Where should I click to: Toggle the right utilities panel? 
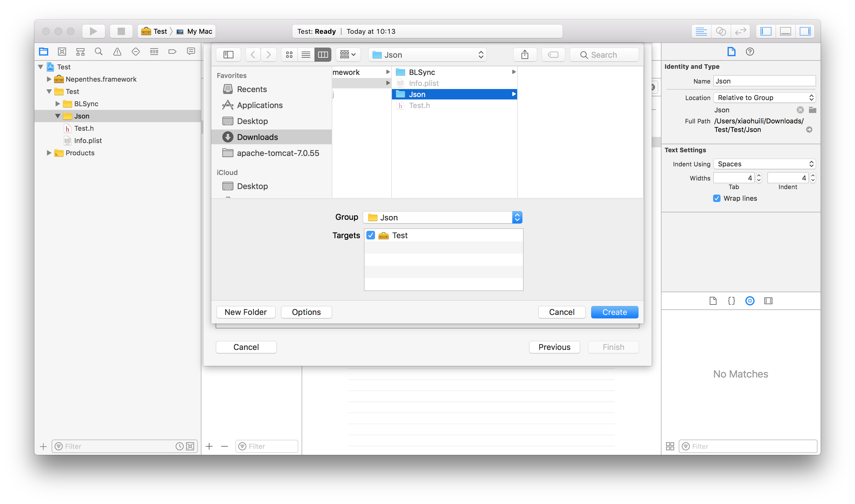click(805, 31)
